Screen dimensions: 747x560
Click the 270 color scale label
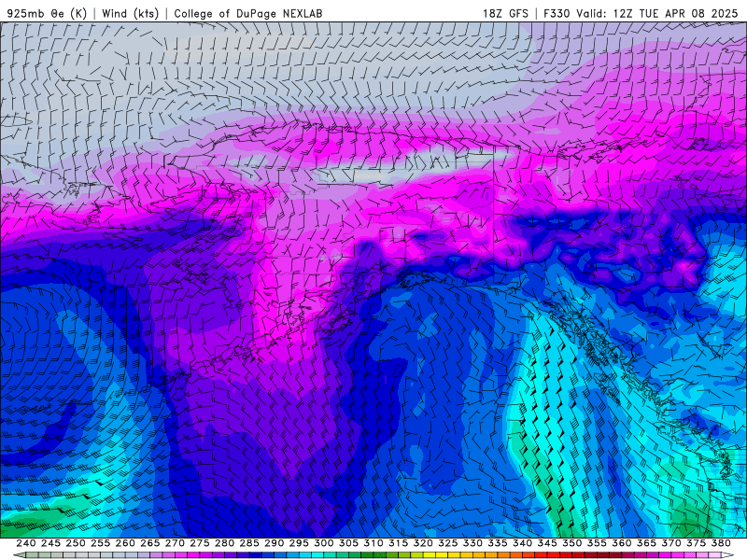(x=175, y=543)
